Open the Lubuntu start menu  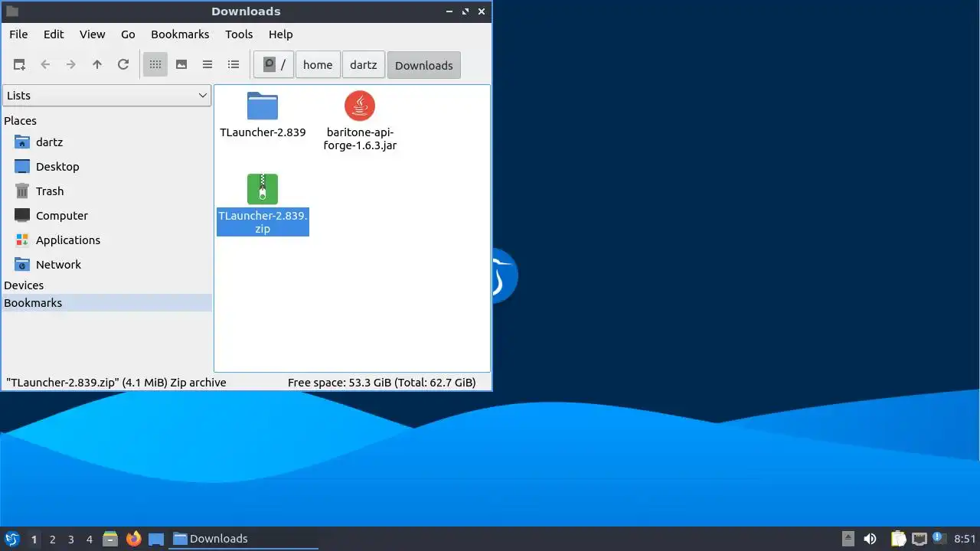tap(11, 539)
